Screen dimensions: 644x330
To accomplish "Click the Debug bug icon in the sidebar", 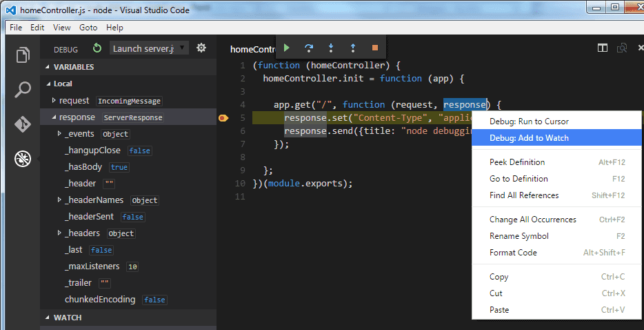I will [23, 159].
